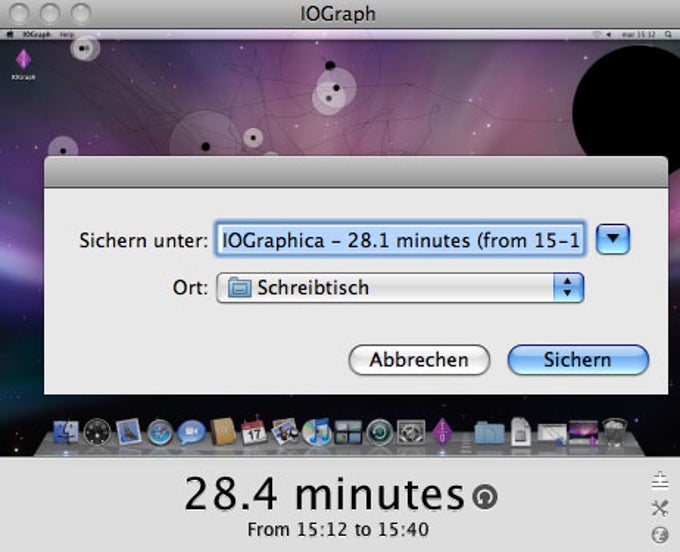Click the Apple menu icon
Image resolution: width=680 pixels, height=552 pixels.
pos(10,34)
